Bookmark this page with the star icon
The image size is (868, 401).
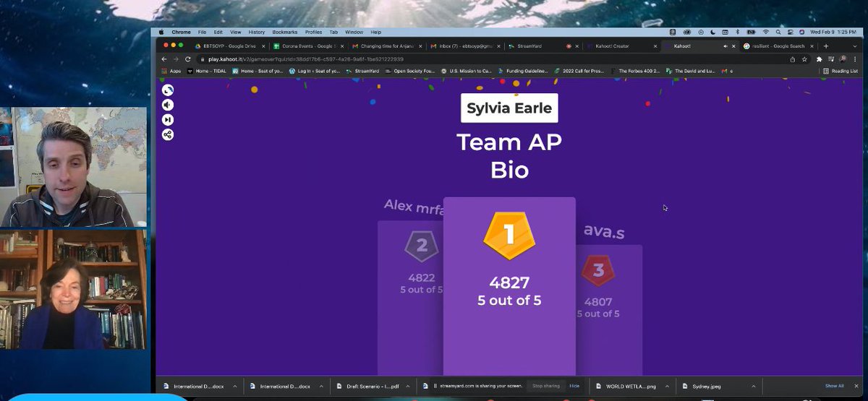click(x=805, y=59)
